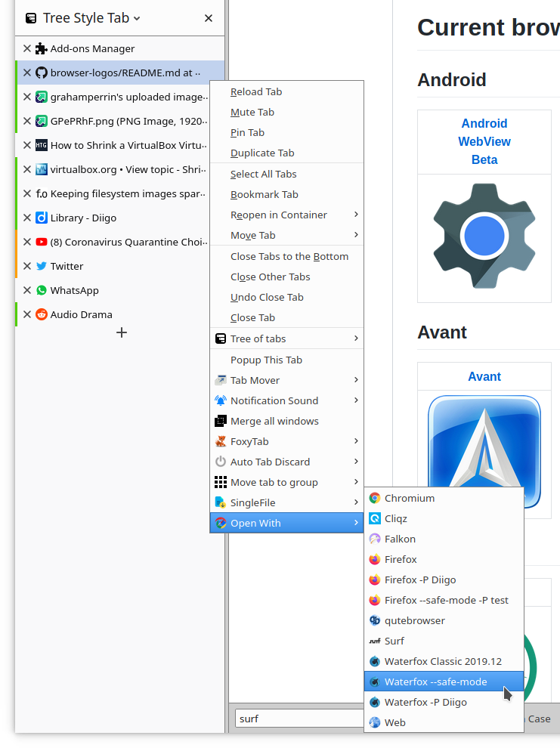This screenshot has height=748, width=560.
Task: Click the FoxyTab fox icon
Action: 221,441
